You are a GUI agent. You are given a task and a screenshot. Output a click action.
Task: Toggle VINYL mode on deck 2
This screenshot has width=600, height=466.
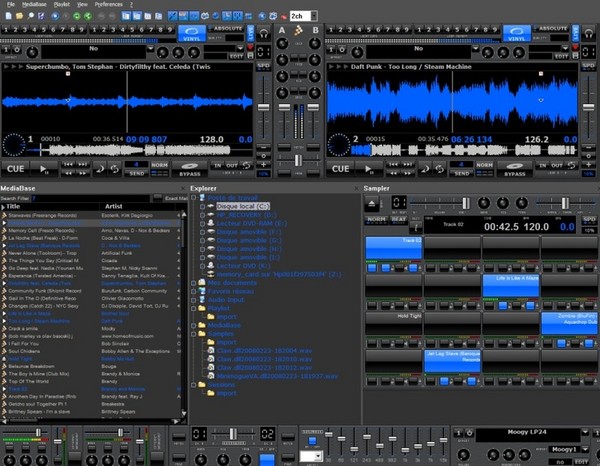pyautogui.click(x=517, y=33)
